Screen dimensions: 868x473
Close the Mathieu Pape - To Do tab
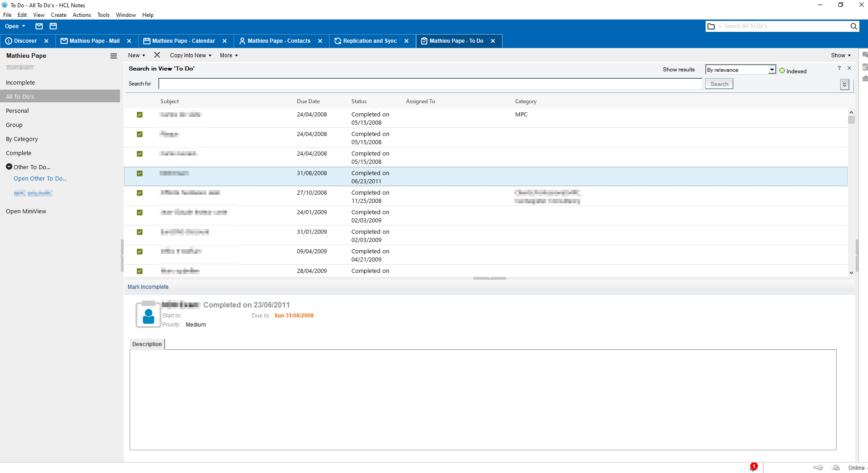[493, 41]
